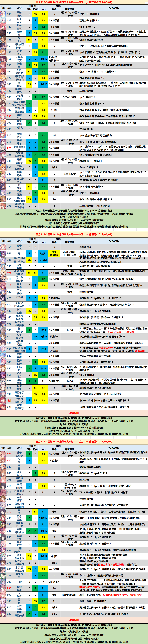Click the 专武等级 header in the 中卫 table
Image resolution: width=148 pixels, height=644 pixels.
pyautogui.click(x=70, y=242)
